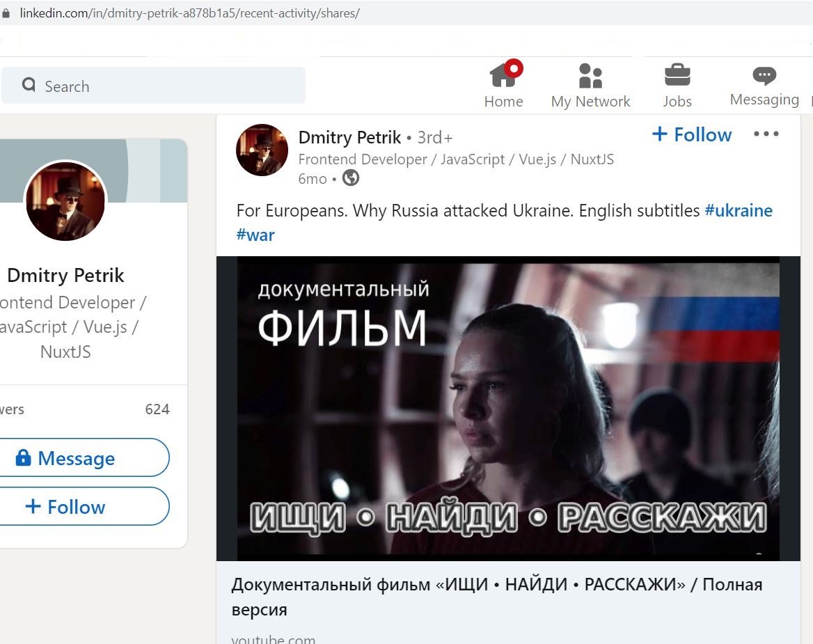Open the #war hashtag link
This screenshot has width=813, height=644.
[255, 235]
